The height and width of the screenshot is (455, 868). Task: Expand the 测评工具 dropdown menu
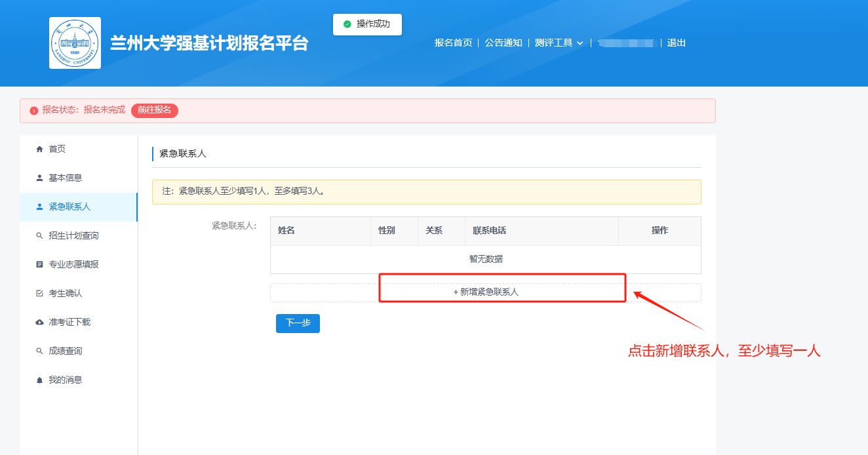click(553, 43)
